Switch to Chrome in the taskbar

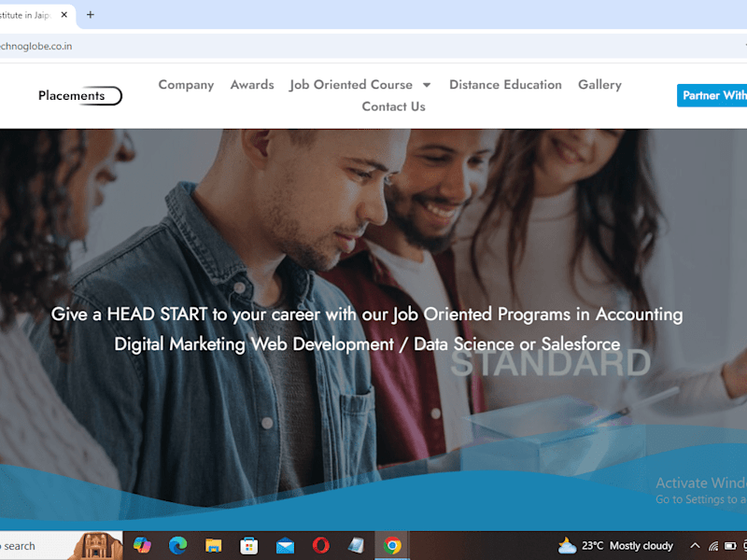pyautogui.click(x=392, y=546)
